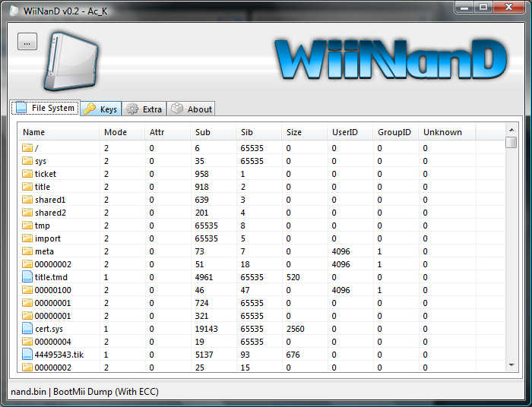The image size is (532, 407).
Task: Click the browse '...' button
Action: pos(27,42)
